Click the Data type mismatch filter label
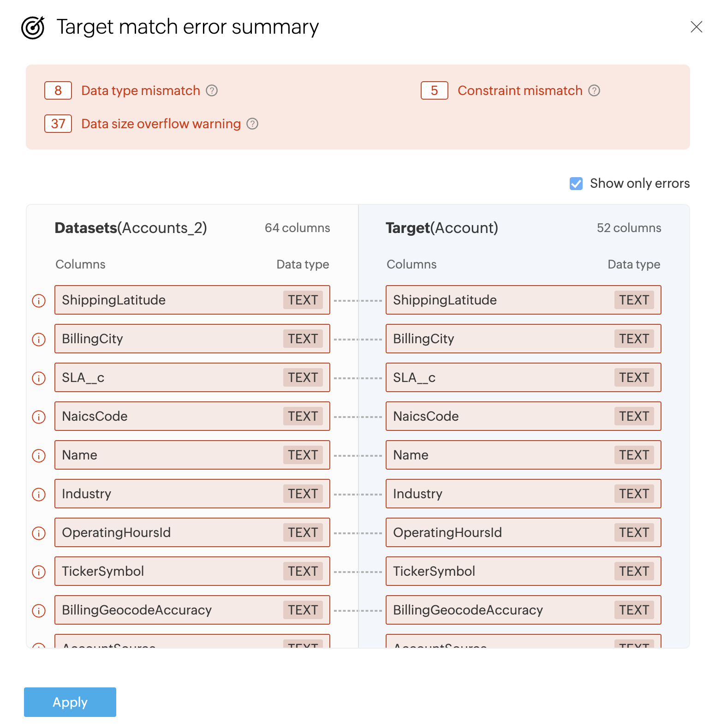 click(141, 90)
